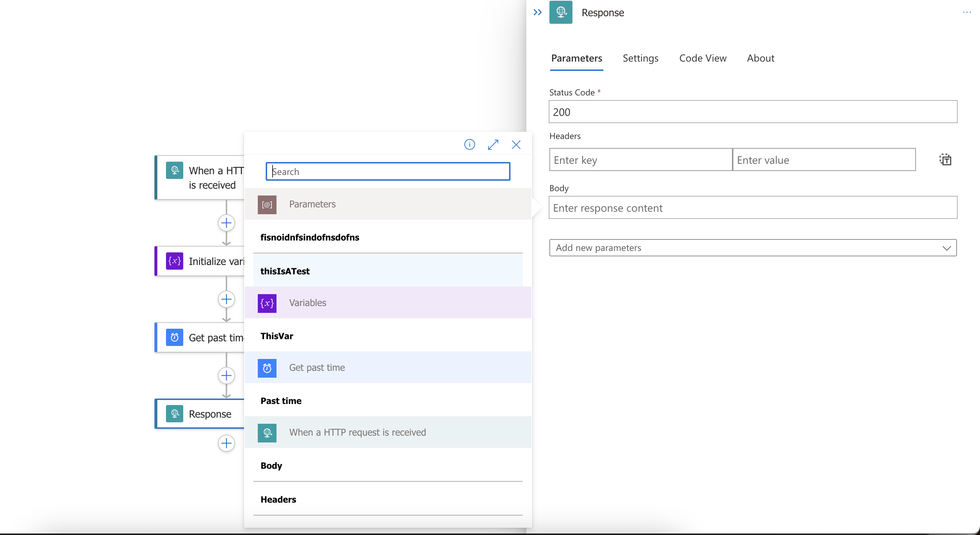Open the Code View tab

(703, 58)
